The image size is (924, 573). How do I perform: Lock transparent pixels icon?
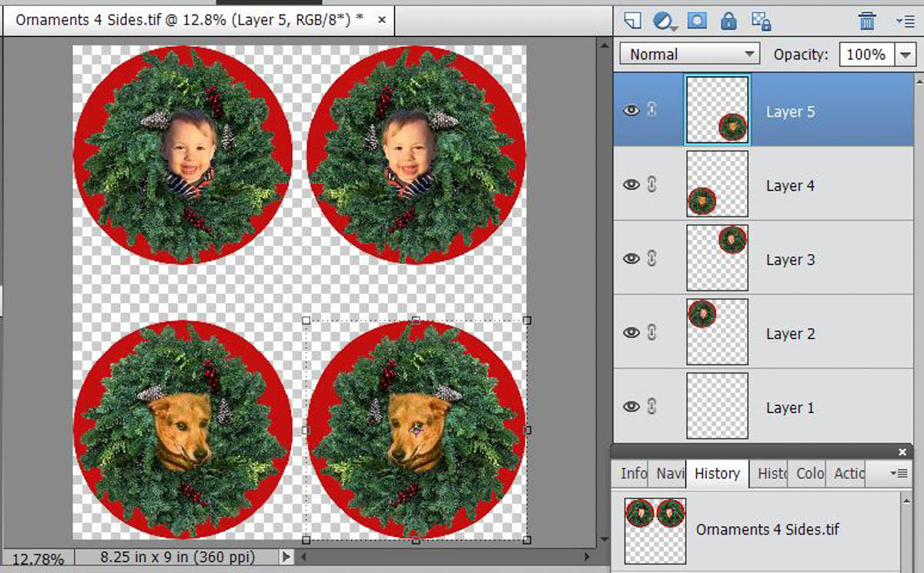[x=762, y=20]
